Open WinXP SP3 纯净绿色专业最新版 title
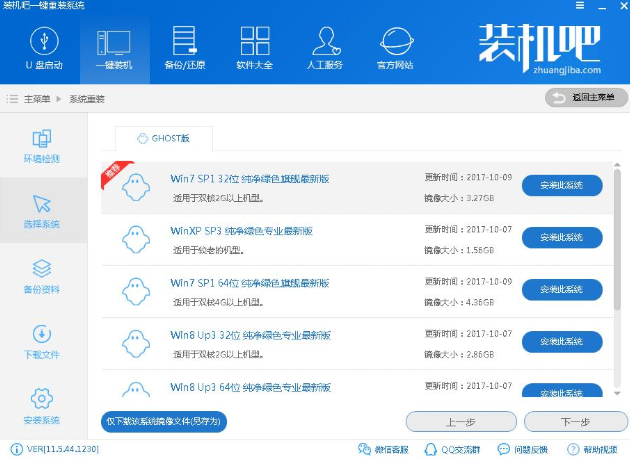The height and width of the screenshot is (464, 630). point(241,231)
